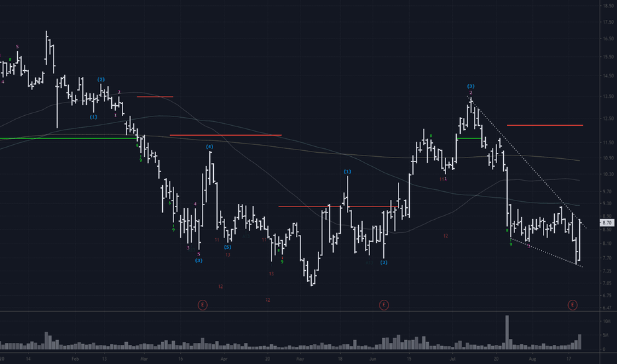Select the blue (3) label at July peak
Viewport: 617px width, 364px height.
click(471, 86)
